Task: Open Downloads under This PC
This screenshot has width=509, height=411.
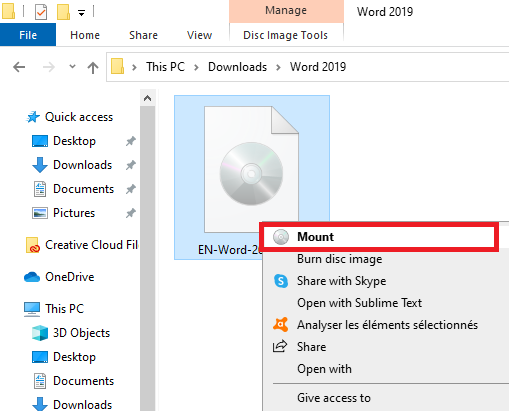Action: 82,405
